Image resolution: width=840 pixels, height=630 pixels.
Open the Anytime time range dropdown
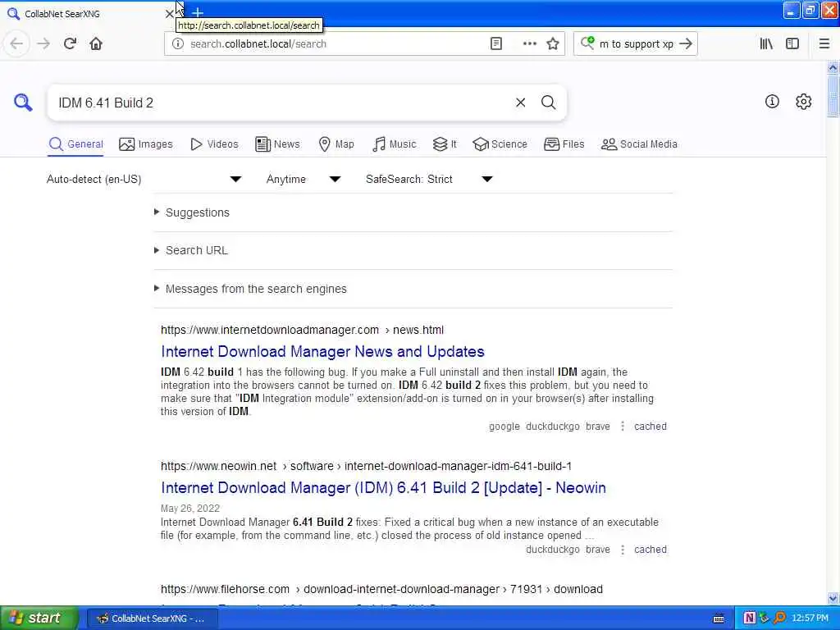304,179
